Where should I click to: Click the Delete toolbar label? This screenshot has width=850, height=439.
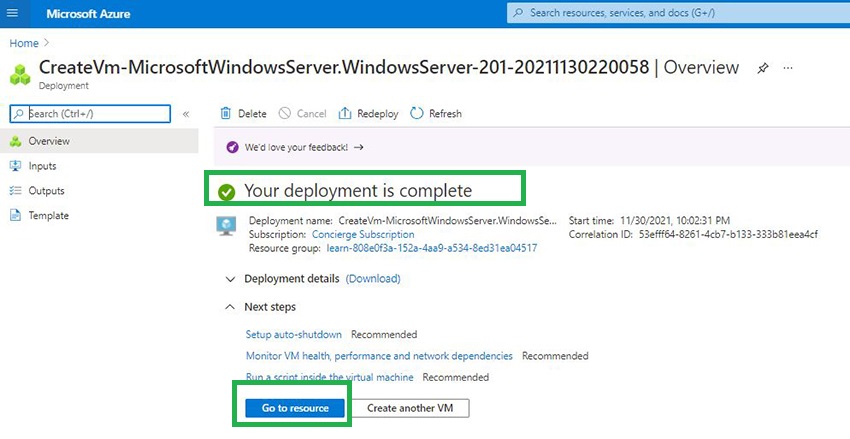pos(252,114)
